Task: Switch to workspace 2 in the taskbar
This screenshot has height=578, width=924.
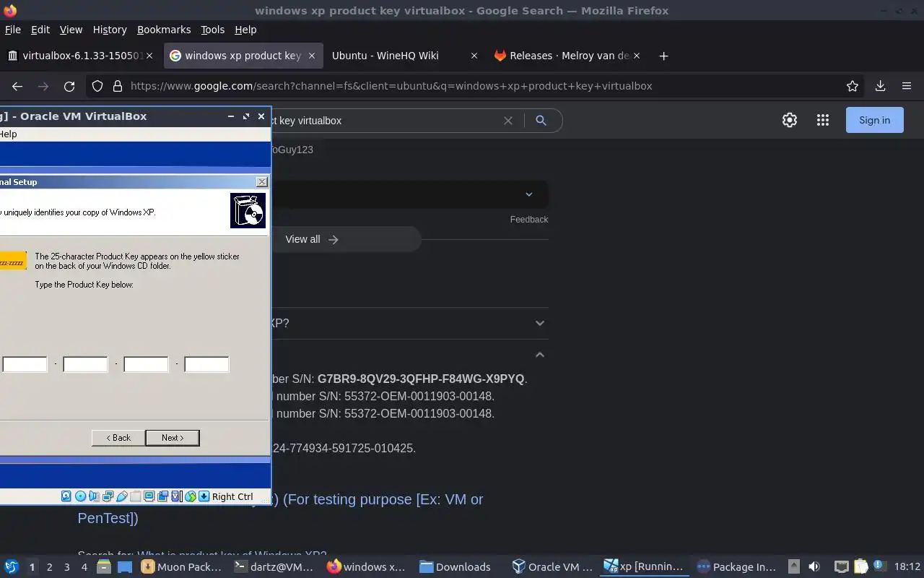Action: pyautogui.click(x=49, y=567)
